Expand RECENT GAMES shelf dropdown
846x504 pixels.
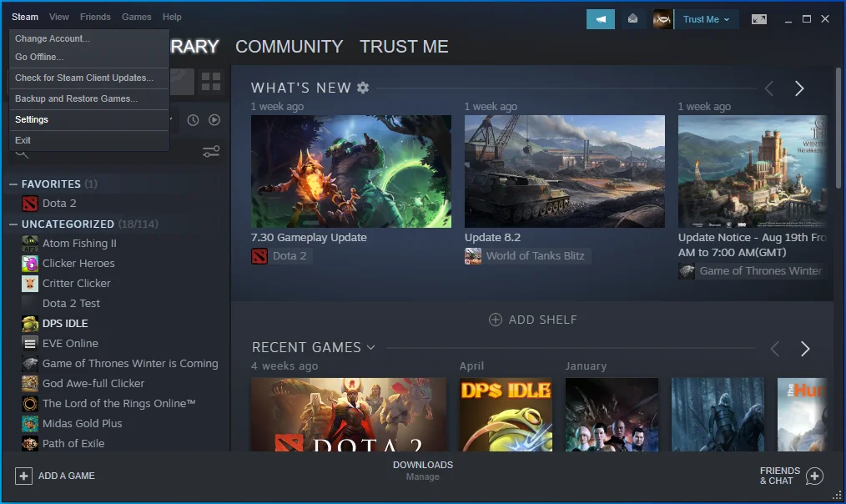(x=370, y=347)
